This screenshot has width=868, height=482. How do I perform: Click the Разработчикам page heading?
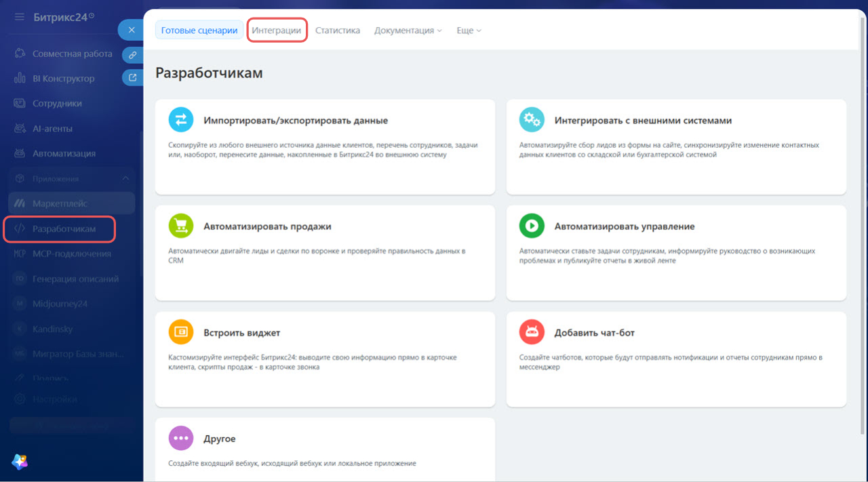tap(209, 73)
